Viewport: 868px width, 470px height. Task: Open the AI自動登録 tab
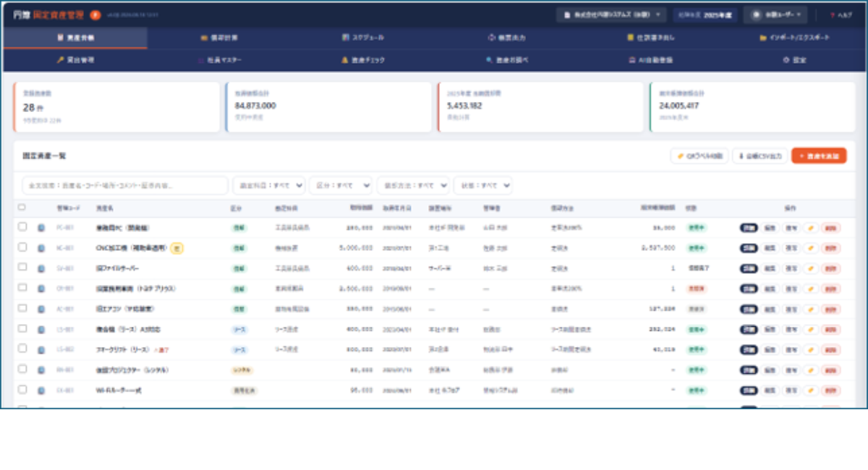(651, 60)
